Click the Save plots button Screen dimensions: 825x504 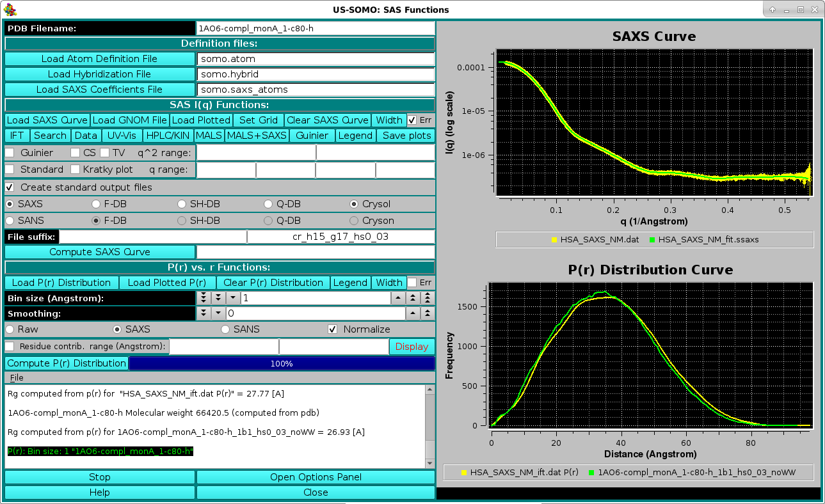click(406, 136)
